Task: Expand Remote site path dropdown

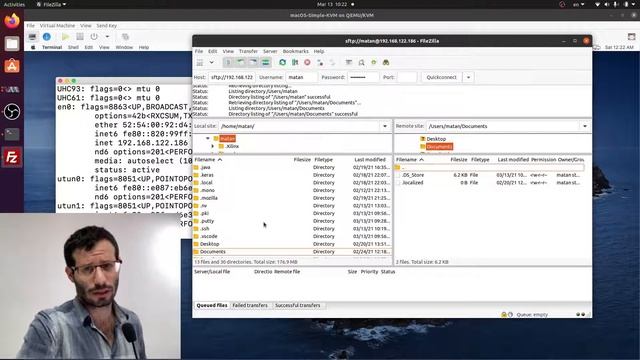Action: [x=585, y=126]
